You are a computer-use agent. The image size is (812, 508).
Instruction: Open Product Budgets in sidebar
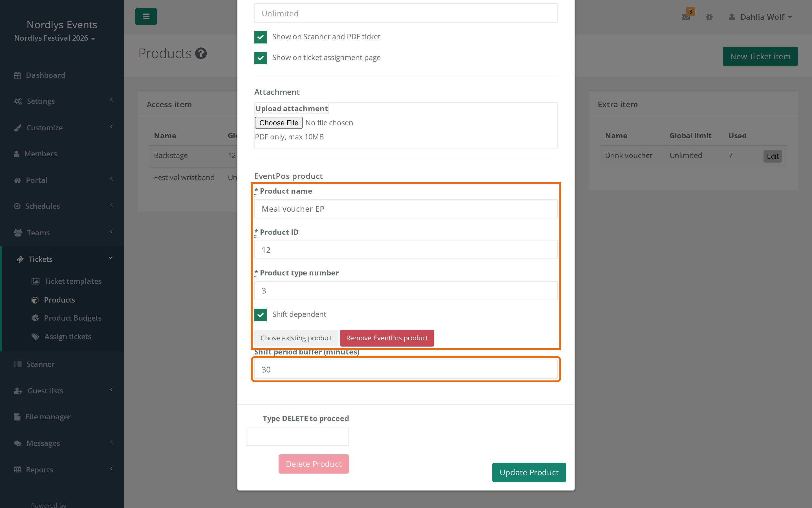coord(72,318)
